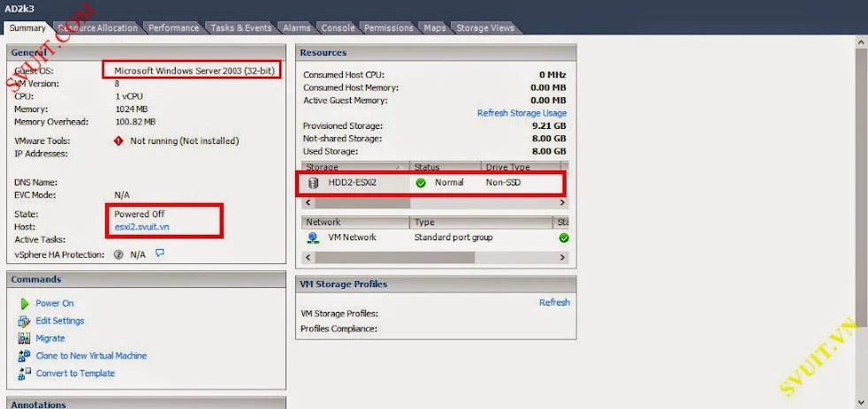Click the 9.21 GB provisioned storage value
This screenshot has width=868, height=409.
coord(549,125)
